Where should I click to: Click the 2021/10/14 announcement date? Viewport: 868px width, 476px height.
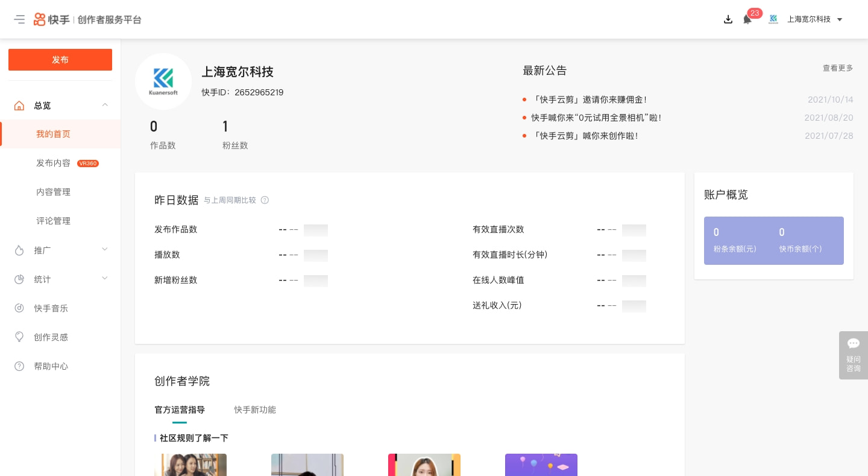(x=831, y=100)
